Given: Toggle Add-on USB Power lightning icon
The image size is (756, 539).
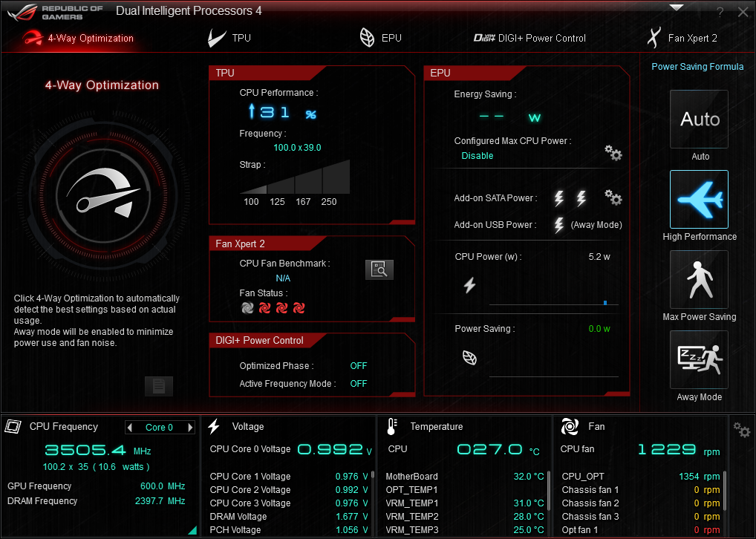Looking at the screenshot, I should point(558,225).
